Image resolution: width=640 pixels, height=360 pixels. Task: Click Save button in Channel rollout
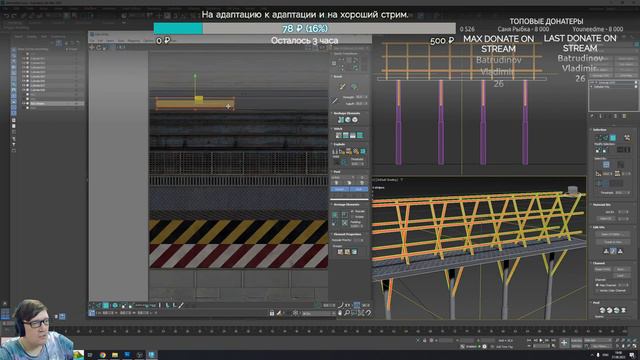(621, 270)
